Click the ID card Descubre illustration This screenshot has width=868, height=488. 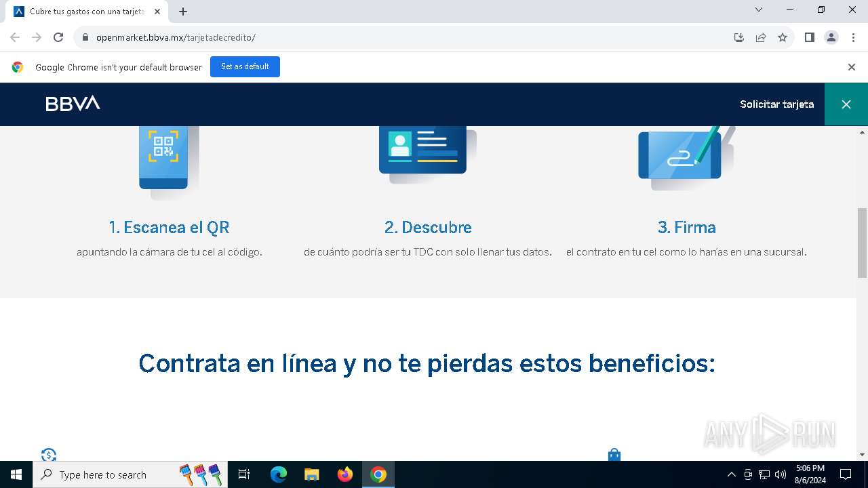427,155
